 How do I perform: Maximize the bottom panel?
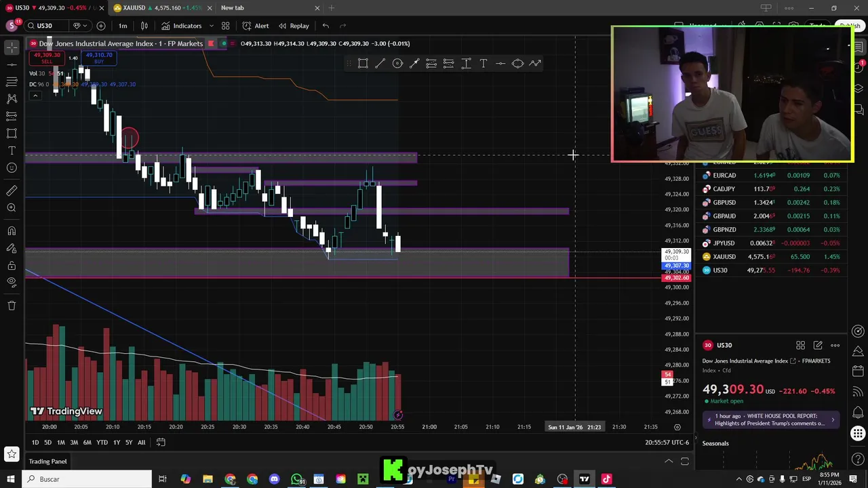(x=685, y=462)
